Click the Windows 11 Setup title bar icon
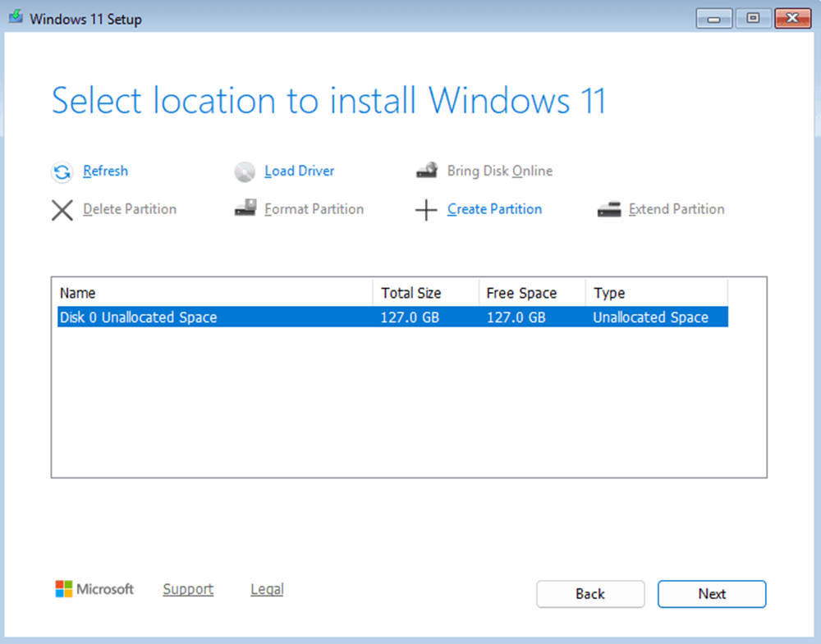The image size is (821, 644). point(16,18)
